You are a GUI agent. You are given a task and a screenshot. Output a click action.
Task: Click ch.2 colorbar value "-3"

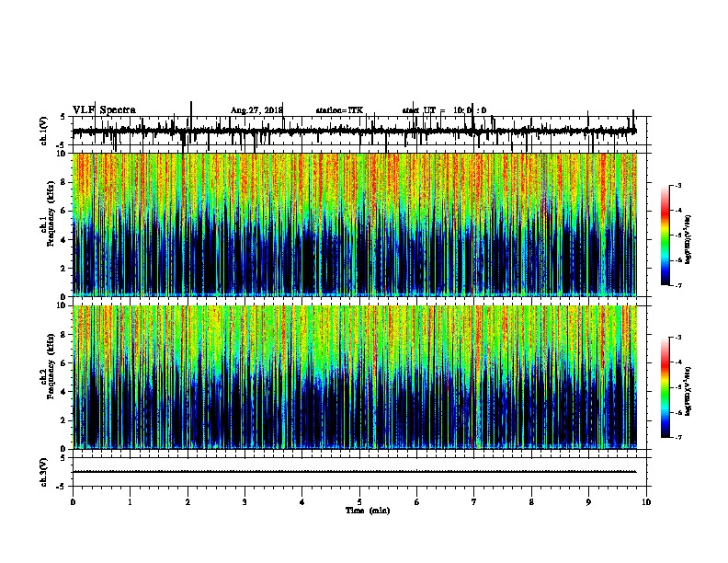[678, 338]
